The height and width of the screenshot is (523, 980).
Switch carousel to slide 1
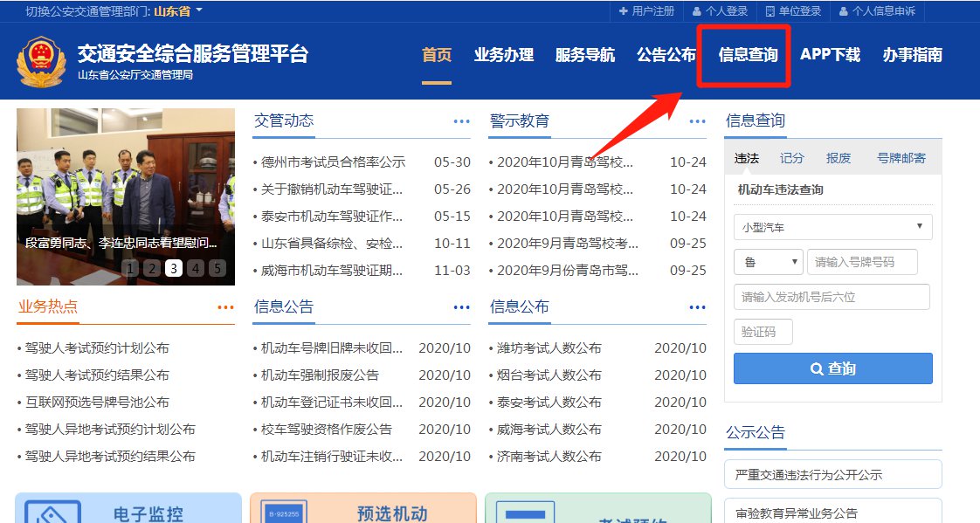pyautogui.click(x=130, y=269)
